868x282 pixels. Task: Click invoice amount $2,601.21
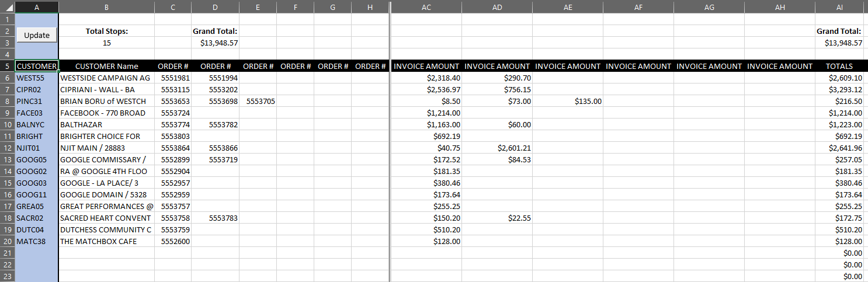click(x=514, y=148)
